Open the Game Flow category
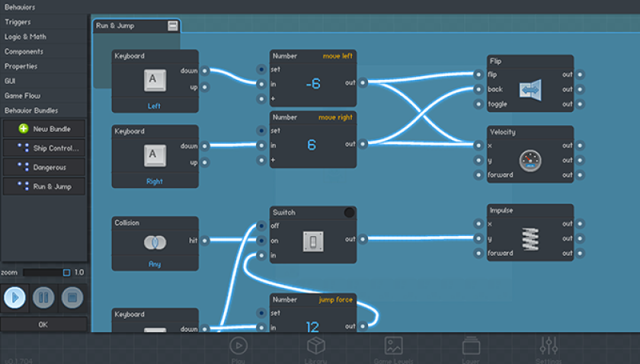 coord(22,96)
